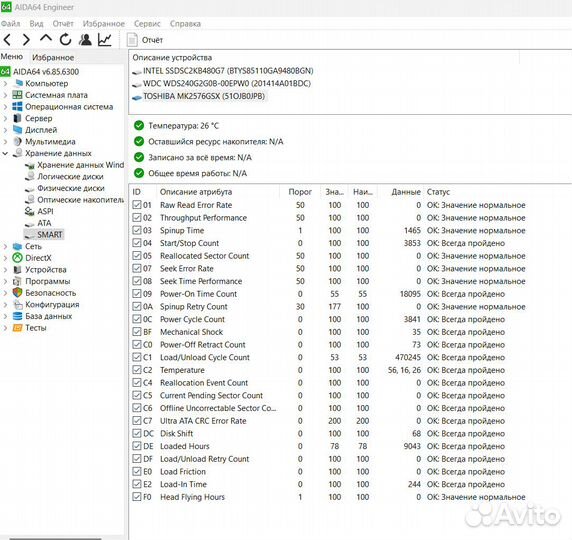Uncheck the 03 Spinup Time checkbox
Image resolution: width=572 pixels, height=540 pixels.
[x=137, y=230]
